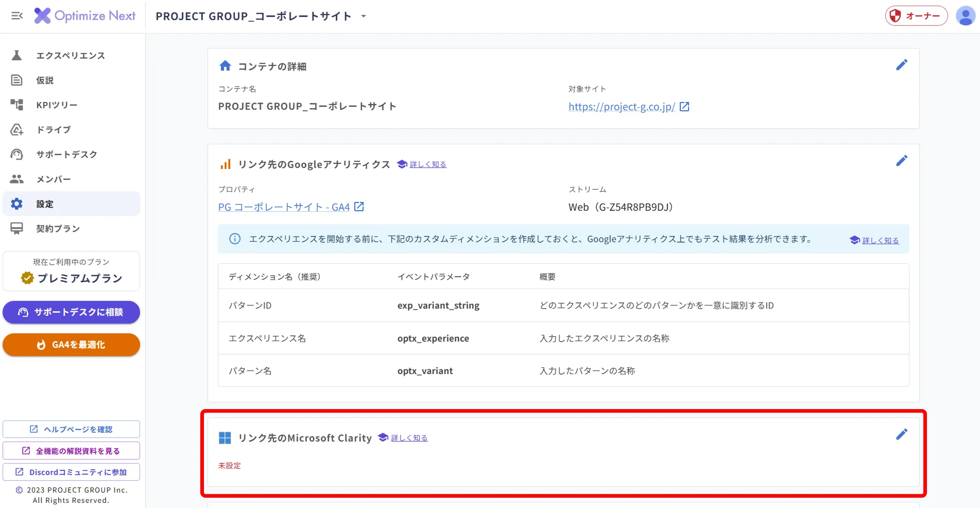Open 契約プラン menu item
Image resolution: width=980 pixels, height=508 pixels.
[x=71, y=229]
